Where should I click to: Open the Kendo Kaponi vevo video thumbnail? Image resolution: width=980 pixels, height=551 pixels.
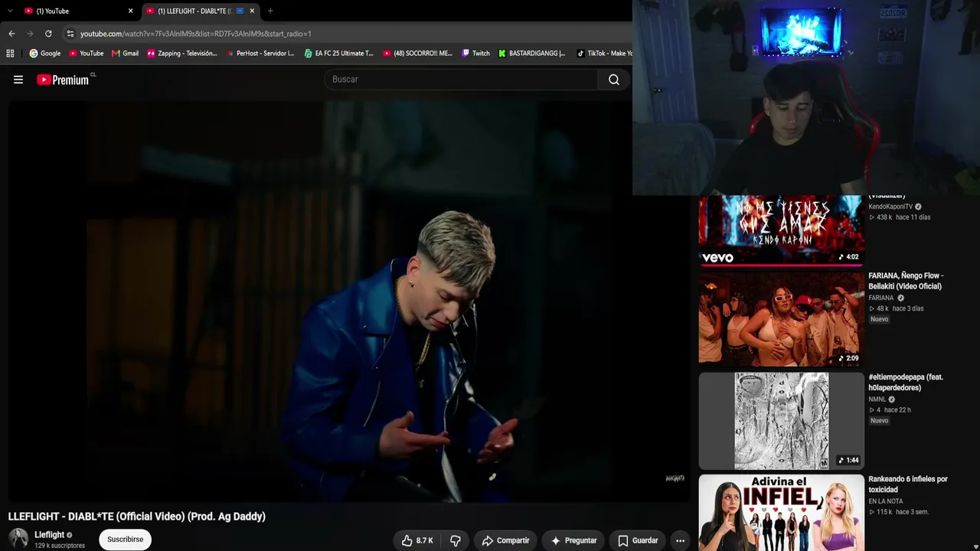(781, 230)
